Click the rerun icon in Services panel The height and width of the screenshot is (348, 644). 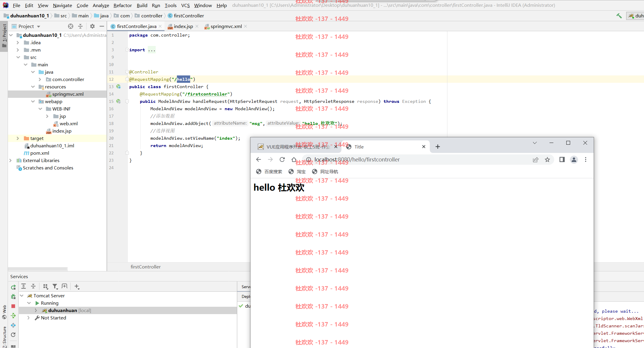click(13, 287)
